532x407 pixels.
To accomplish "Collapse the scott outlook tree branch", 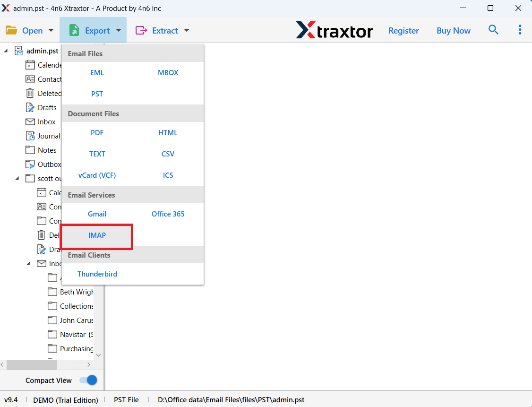I will click(x=17, y=178).
